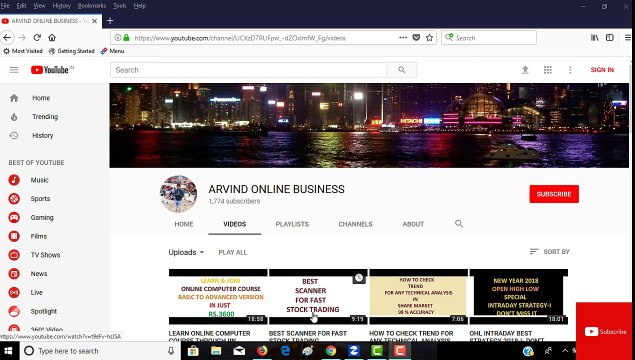
Task: Open the Chrome icon in taskbar
Action: pyautogui.click(x=331, y=351)
